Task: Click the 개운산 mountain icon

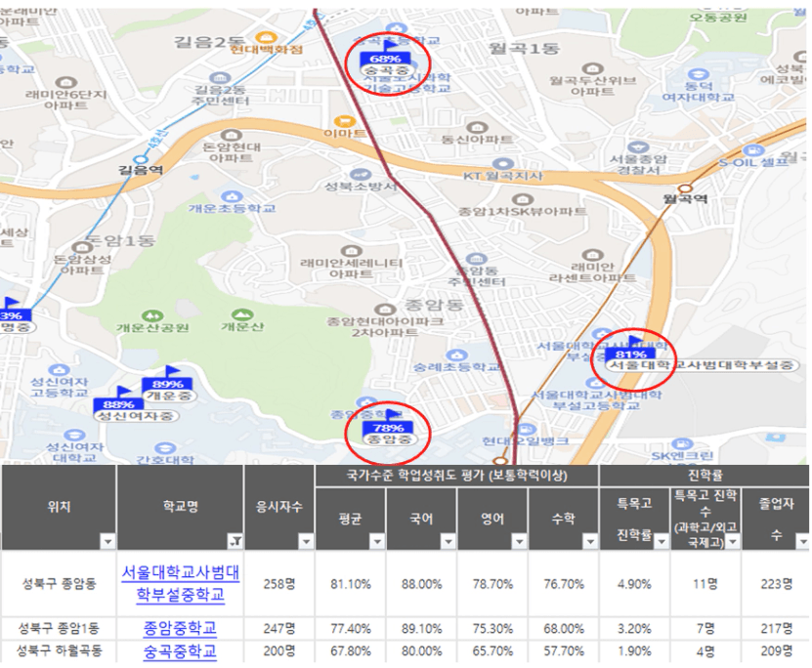Action: click(242, 314)
